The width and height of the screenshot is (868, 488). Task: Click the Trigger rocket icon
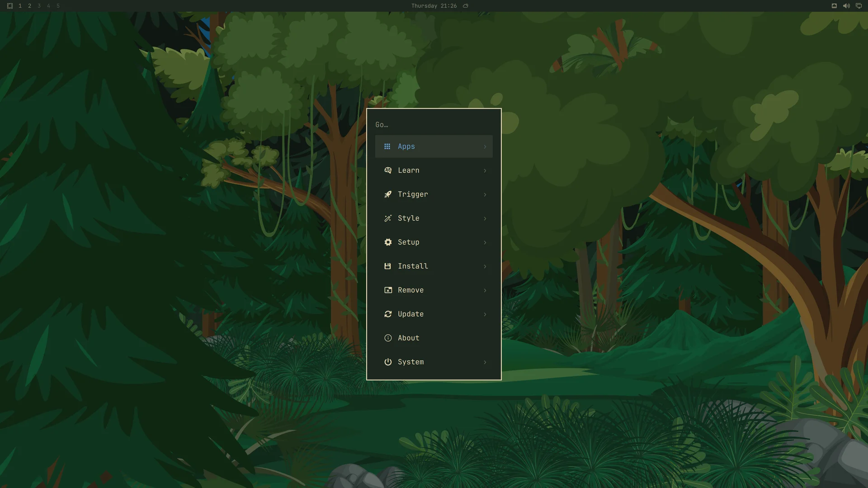pyautogui.click(x=388, y=194)
